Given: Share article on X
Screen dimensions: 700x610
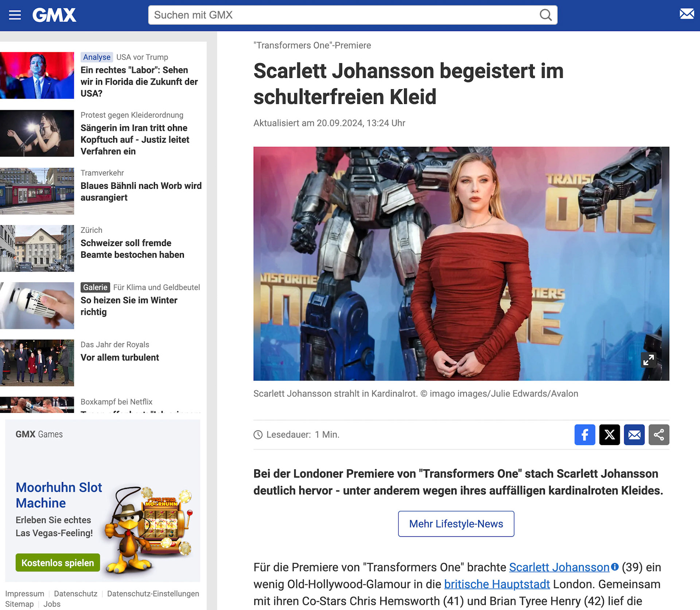Looking at the screenshot, I should [x=609, y=435].
